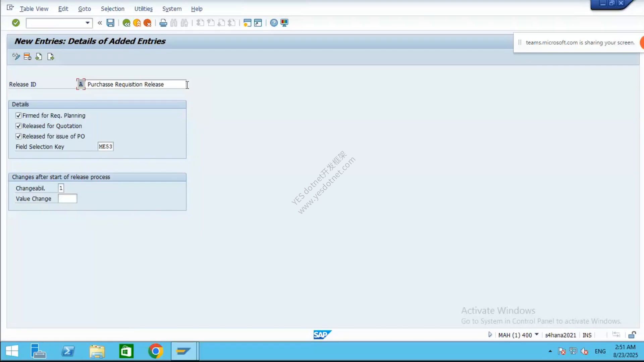The image size is (644, 362).
Task: Go back using the green Back arrow icon
Action: click(x=126, y=23)
